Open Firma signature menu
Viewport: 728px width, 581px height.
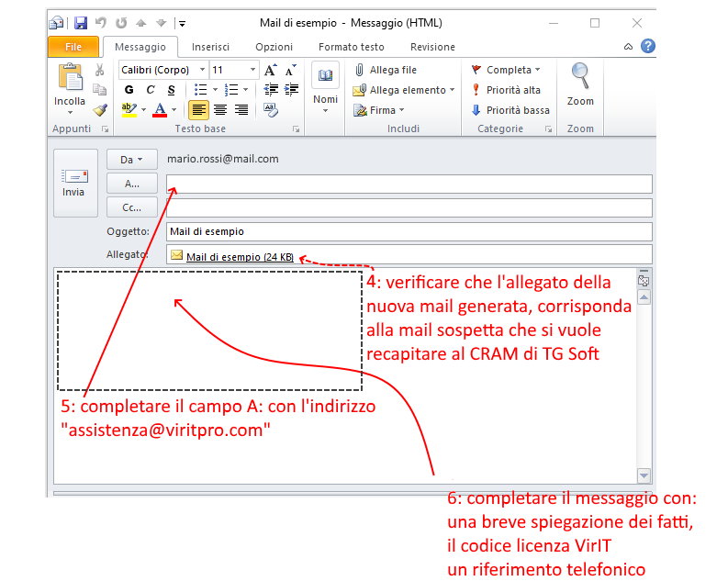(x=379, y=110)
